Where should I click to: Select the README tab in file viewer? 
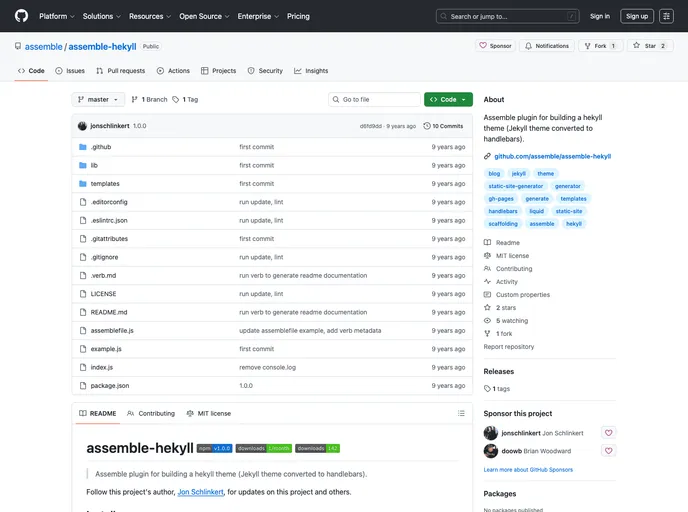click(97, 413)
